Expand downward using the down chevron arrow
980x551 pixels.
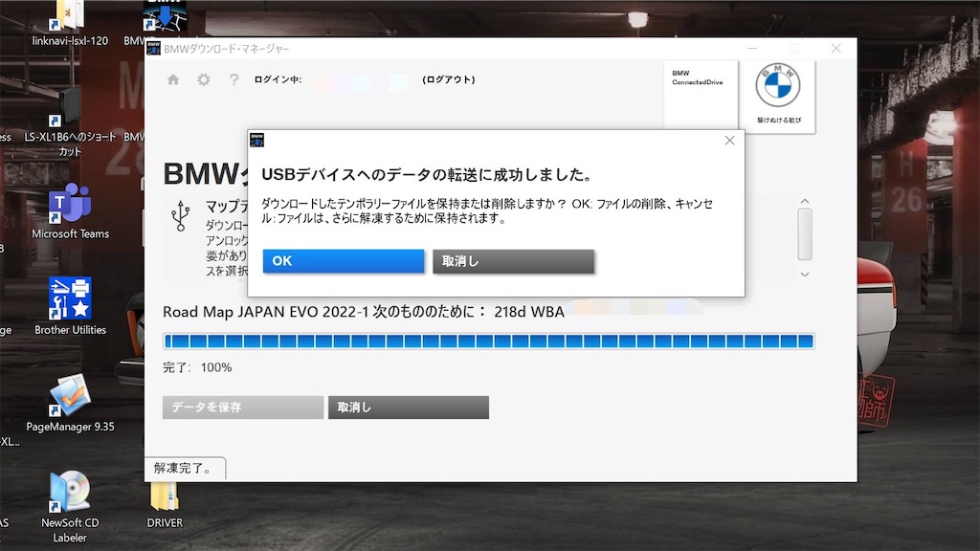coord(804,275)
